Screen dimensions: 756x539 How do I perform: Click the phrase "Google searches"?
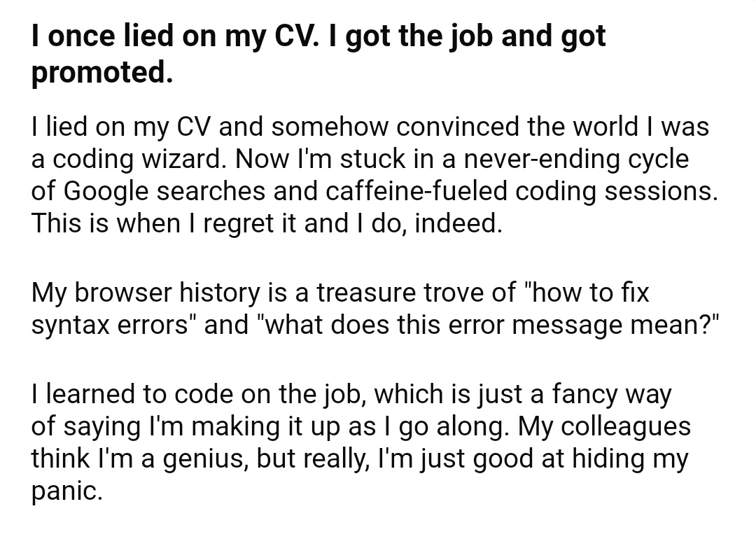coord(164,191)
